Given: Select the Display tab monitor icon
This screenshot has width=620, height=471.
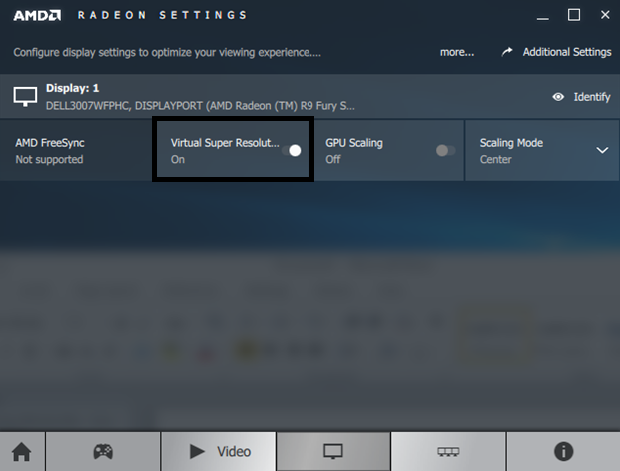Looking at the screenshot, I should point(333,451).
